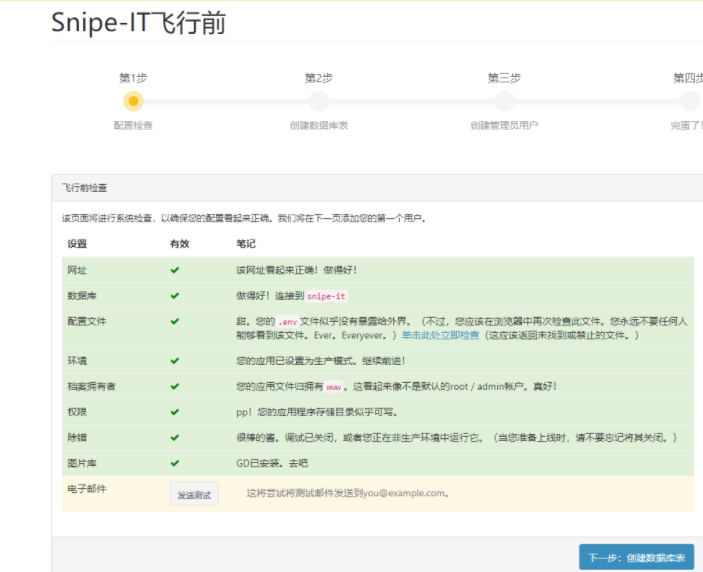The height and width of the screenshot is (572, 703).
Task: Click the intro text 该页面将进行系统检查
Action: tap(244, 218)
